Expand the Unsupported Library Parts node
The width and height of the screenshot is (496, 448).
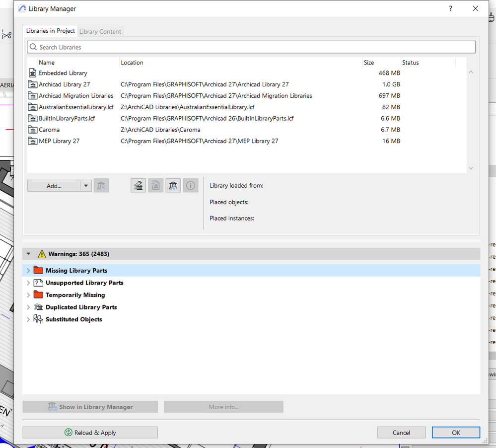28,283
